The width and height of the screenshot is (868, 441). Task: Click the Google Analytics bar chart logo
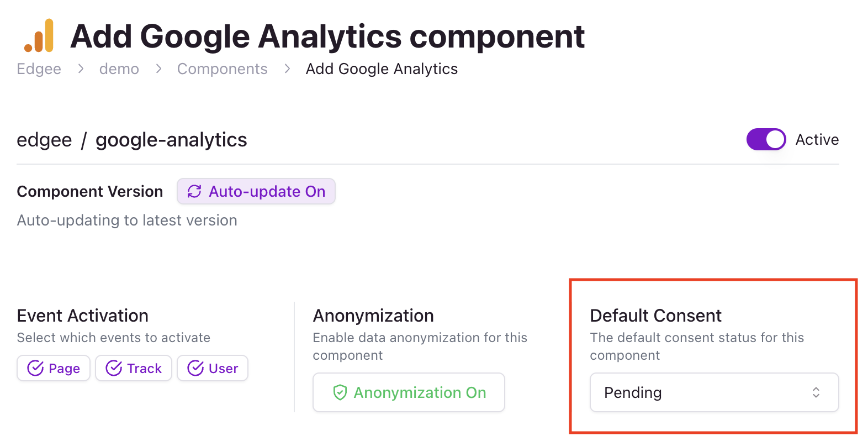click(x=39, y=35)
